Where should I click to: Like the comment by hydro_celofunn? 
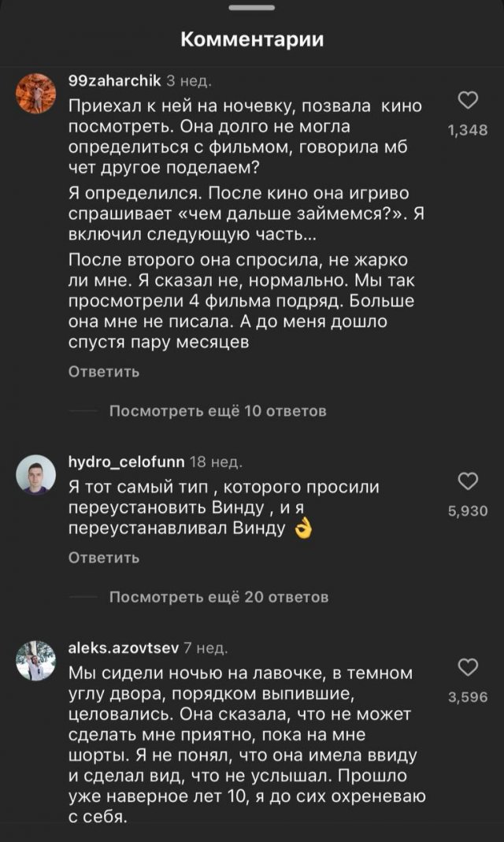tap(468, 481)
